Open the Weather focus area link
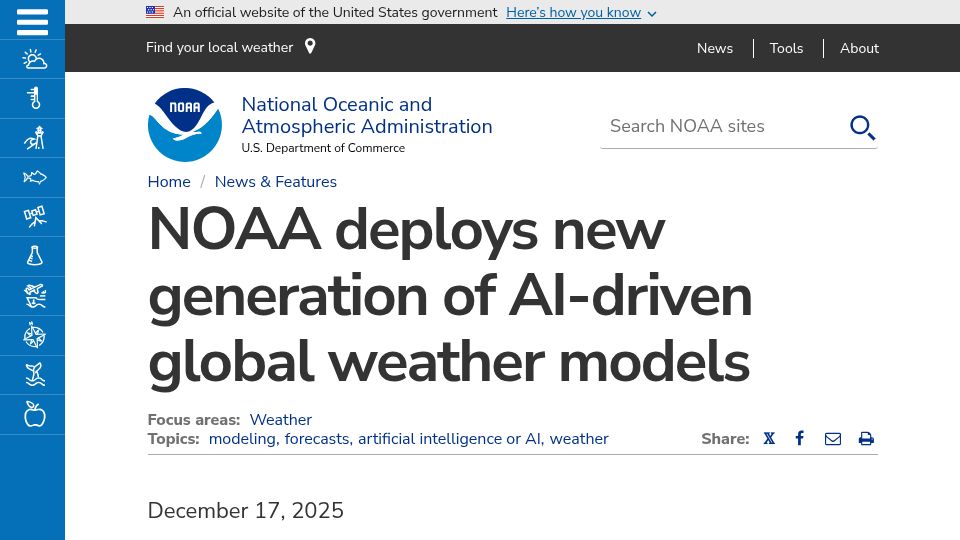Screen dimensions: 960x540 point(280,419)
